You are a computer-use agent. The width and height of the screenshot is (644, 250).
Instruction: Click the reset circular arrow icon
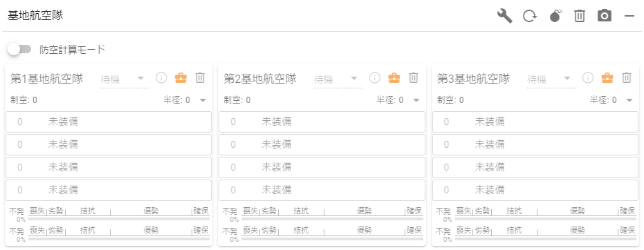tap(530, 16)
